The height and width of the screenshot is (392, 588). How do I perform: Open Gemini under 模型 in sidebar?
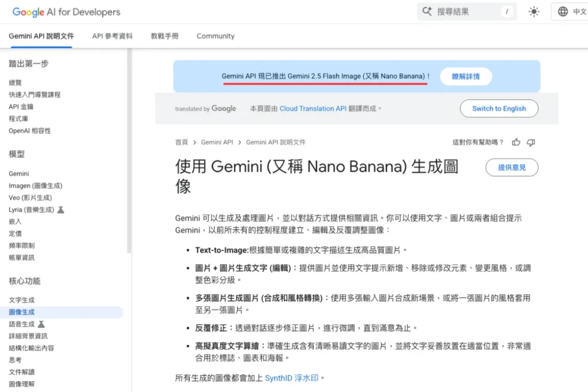tap(19, 173)
